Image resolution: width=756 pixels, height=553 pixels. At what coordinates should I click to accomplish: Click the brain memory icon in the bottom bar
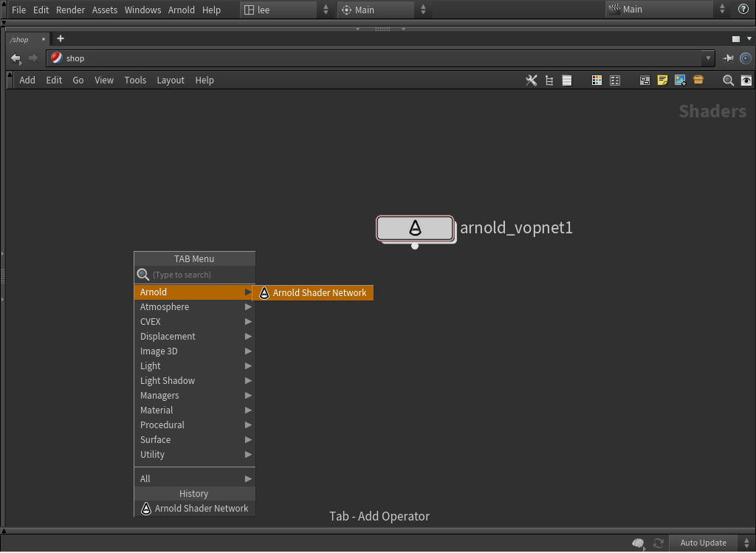pyautogui.click(x=637, y=543)
